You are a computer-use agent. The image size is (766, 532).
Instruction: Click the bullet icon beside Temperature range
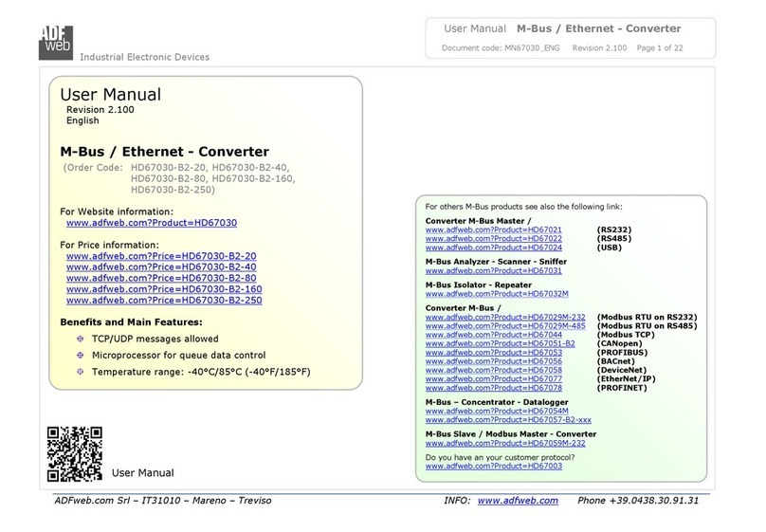tap(81, 372)
